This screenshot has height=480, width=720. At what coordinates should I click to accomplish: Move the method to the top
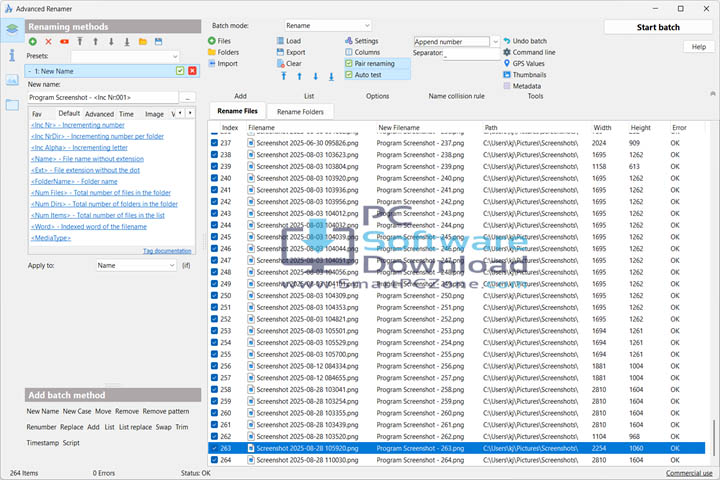pyautogui.click(x=80, y=42)
